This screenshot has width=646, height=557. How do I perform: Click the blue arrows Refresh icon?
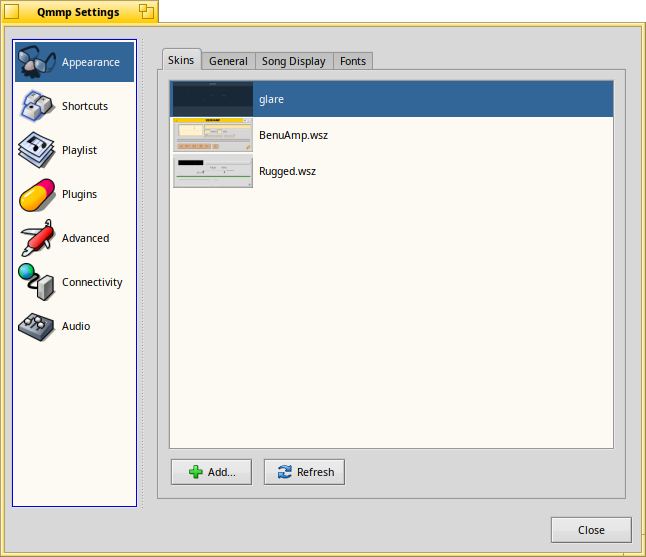[x=285, y=472]
